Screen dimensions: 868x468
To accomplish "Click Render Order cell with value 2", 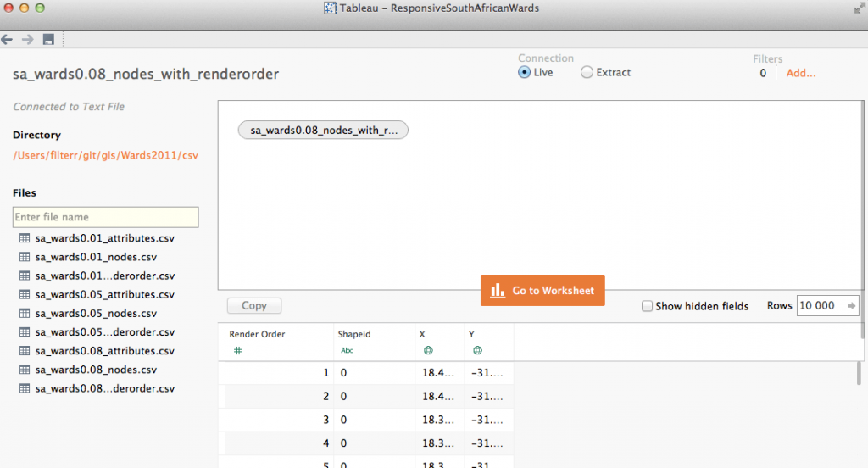I will point(279,397).
